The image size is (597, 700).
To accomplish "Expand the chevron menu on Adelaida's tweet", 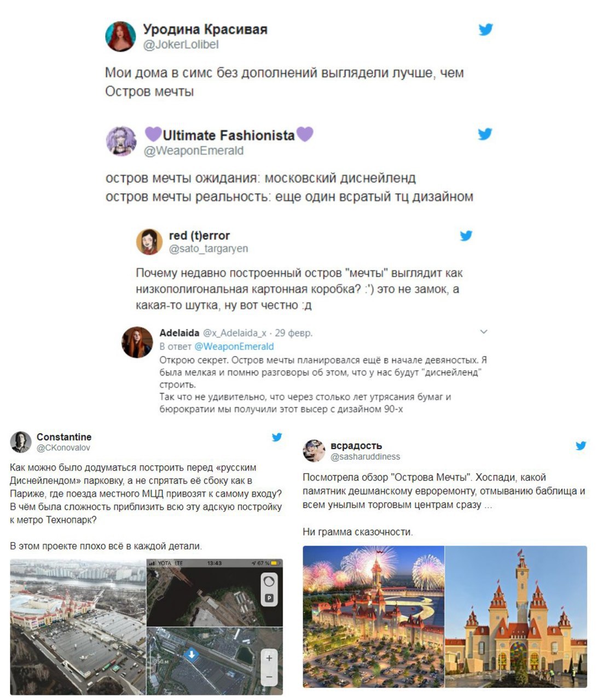I will point(483,332).
